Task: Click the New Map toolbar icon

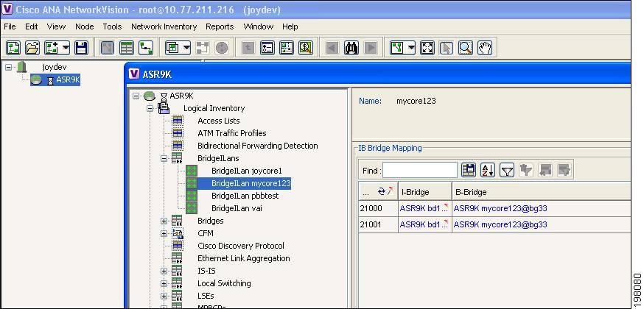Action: click(13, 48)
